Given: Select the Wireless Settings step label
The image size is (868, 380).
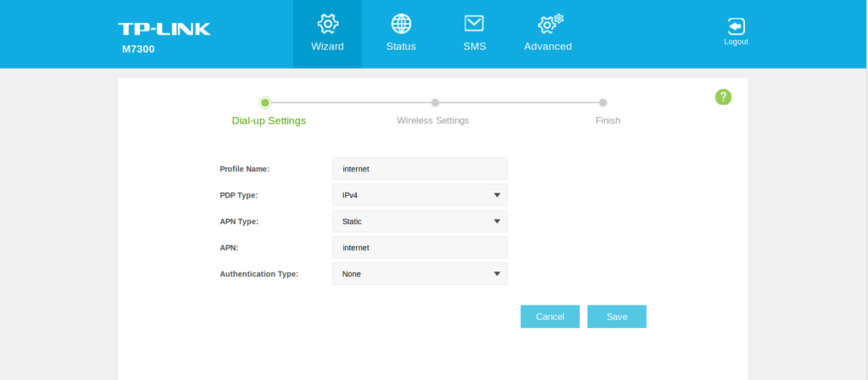Looking at the screenshot, I should pos(433,120).
